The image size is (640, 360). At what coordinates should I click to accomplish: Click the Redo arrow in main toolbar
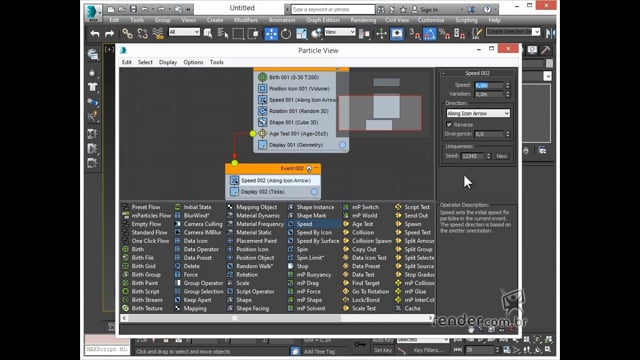pos(109,34)
